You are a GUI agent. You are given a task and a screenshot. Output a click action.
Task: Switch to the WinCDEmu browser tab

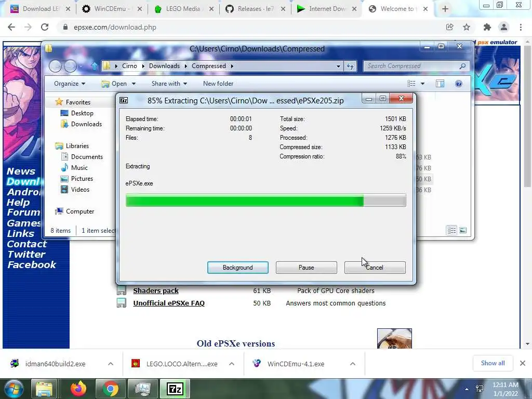[x=112, y=9]
